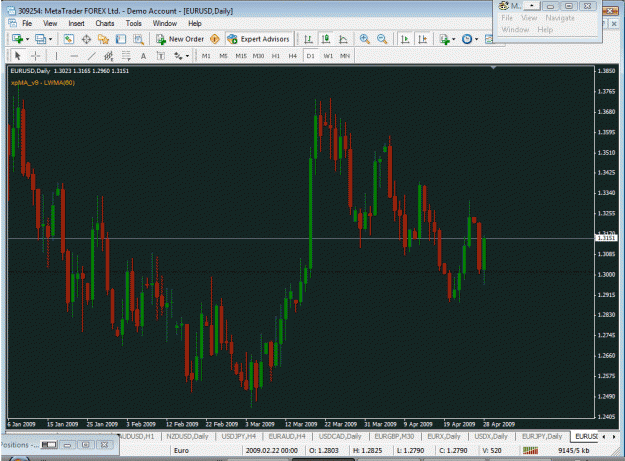Viewport: 625px width, 461px height.
Task: Open the Profiles toolbar icon
Action: (x=40, y=39)
